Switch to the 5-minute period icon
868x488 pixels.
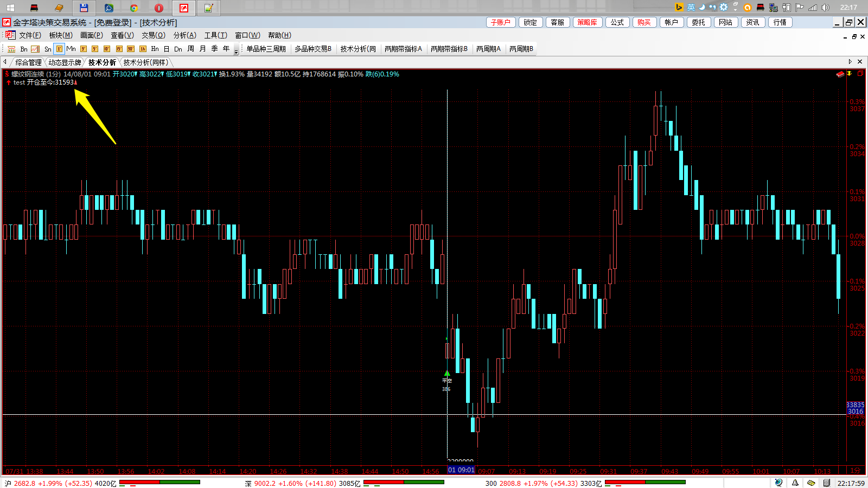95,49
